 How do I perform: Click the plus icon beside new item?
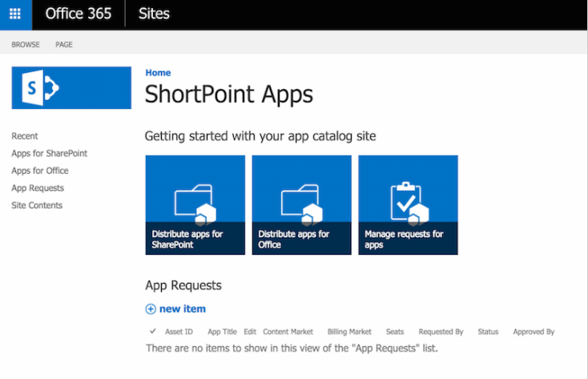pos(151,308)
